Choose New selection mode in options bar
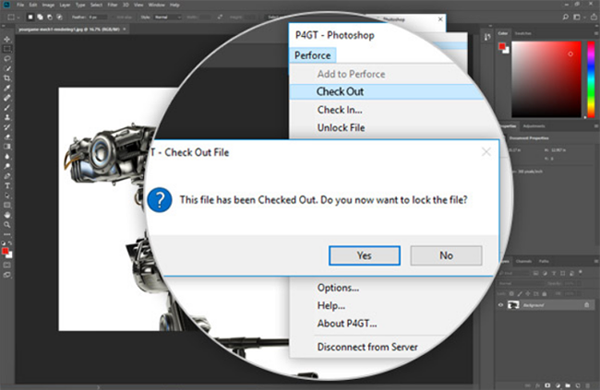 click(x=31, y=17)
